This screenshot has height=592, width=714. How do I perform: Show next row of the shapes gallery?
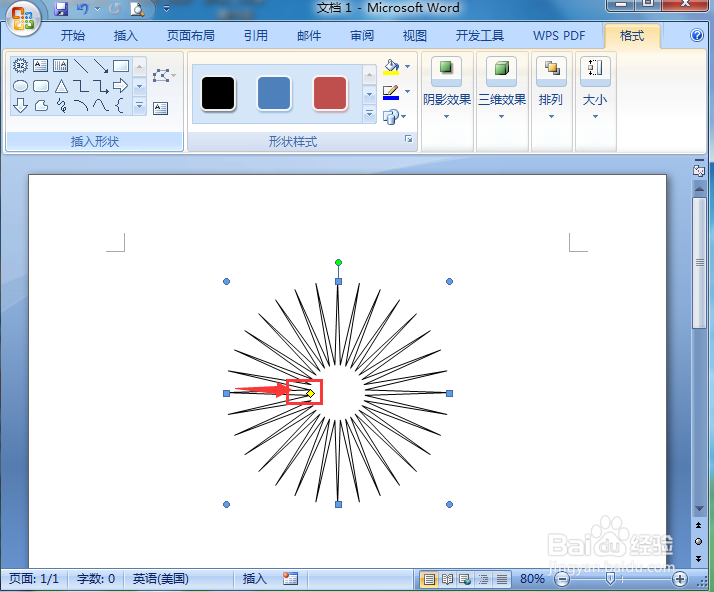coord(140,86)
